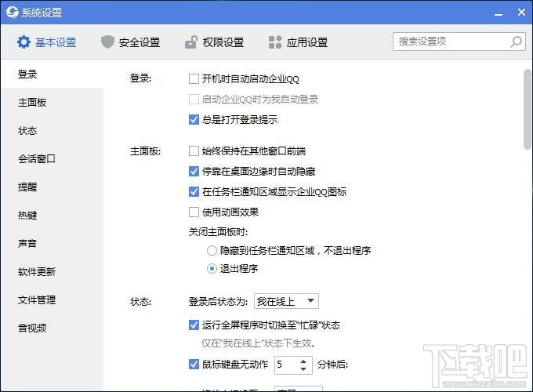Select 软件更新 in the sidebar

coord(52,271)
